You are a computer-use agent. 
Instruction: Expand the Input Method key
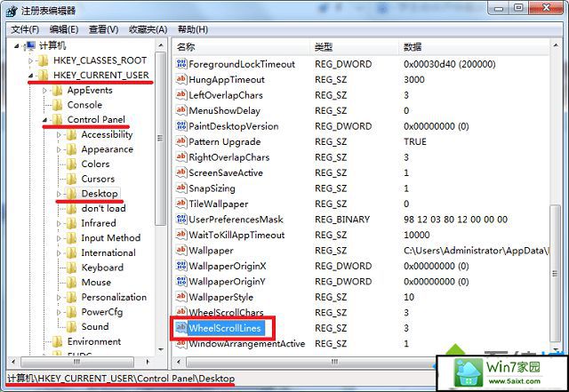[x=59, y=238]
